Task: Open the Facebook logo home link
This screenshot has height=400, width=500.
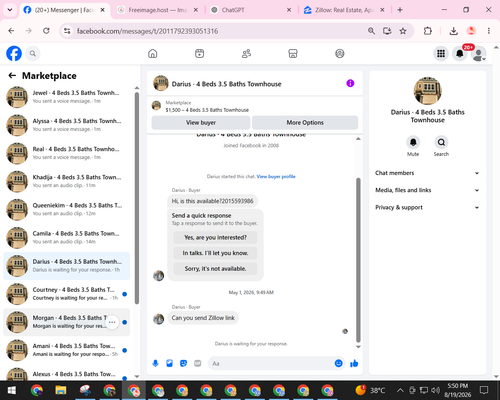Action: 14,53
